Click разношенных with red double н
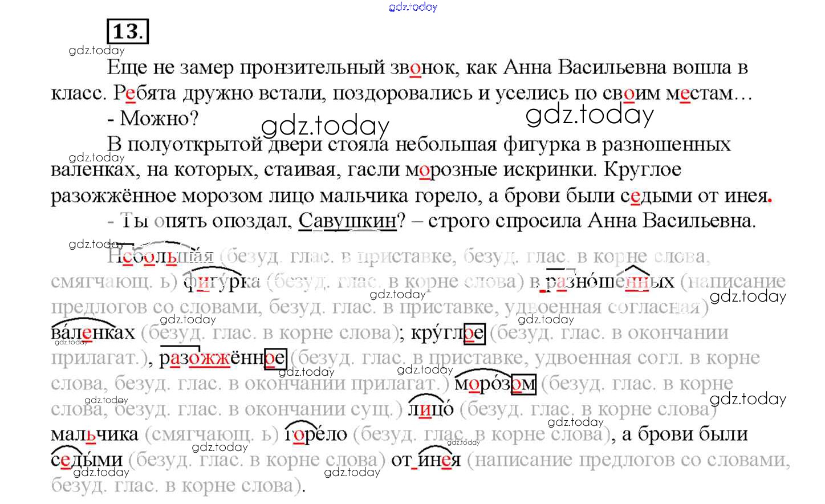Viewport: 825px width, 504px height. (x=610, y=282)
